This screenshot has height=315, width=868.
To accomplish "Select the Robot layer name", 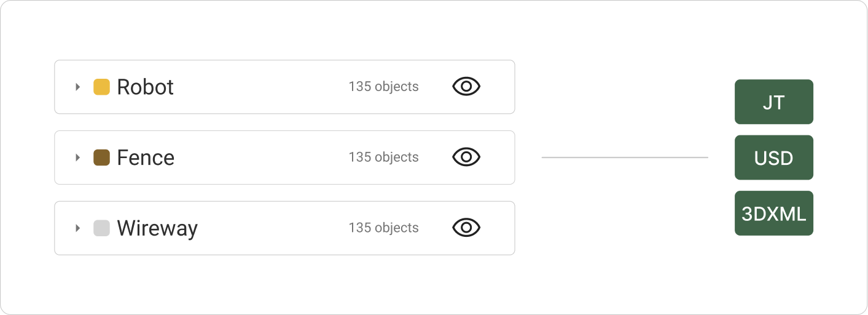I will coord(146,87).
